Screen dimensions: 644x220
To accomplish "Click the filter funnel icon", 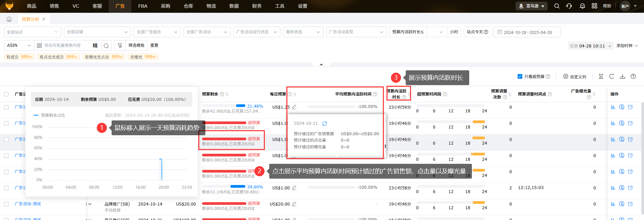I will coord(120,45).
